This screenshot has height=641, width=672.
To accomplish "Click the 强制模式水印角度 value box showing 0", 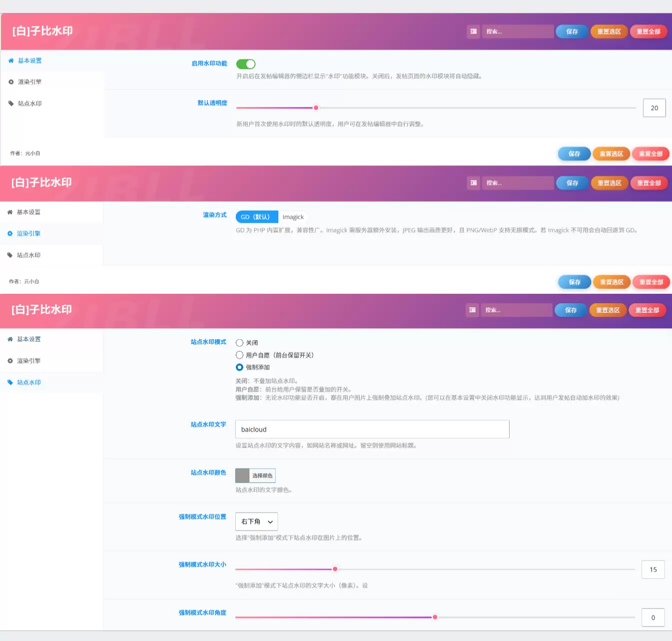I will [x=653, y=618].
